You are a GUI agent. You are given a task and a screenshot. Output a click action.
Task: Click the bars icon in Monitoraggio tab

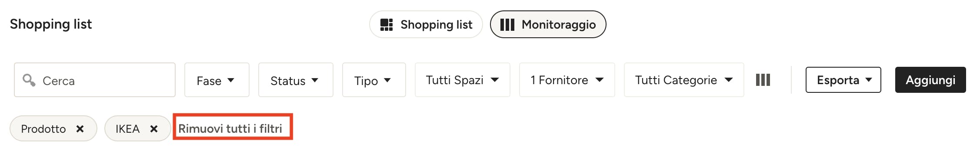click(x=507, y=25)
